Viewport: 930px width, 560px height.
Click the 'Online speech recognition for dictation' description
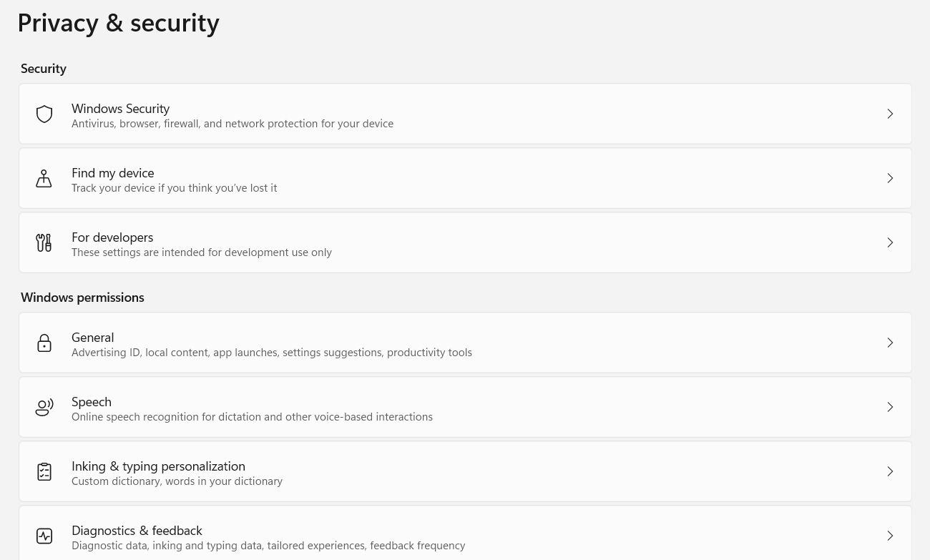(x=252, y=417)
